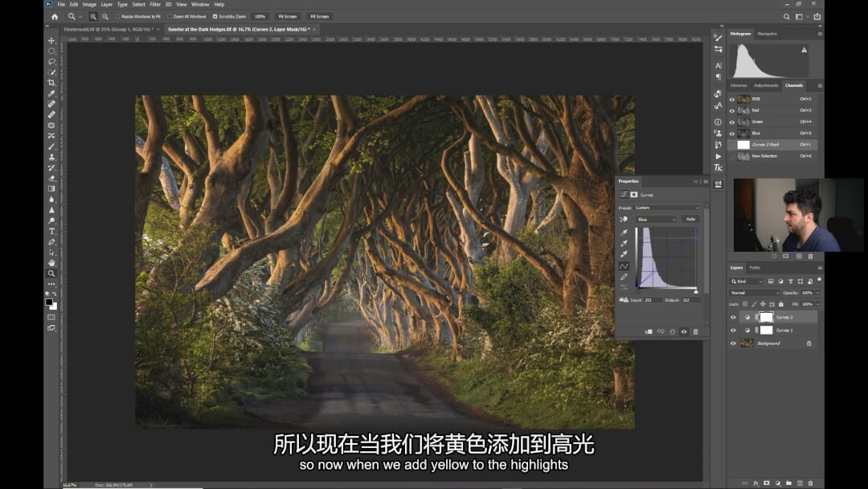Click the Auto button in Curves
Image resolution: width=868 pixels, height=489 pixels.
pyautogui.click(x=691, y=220)
